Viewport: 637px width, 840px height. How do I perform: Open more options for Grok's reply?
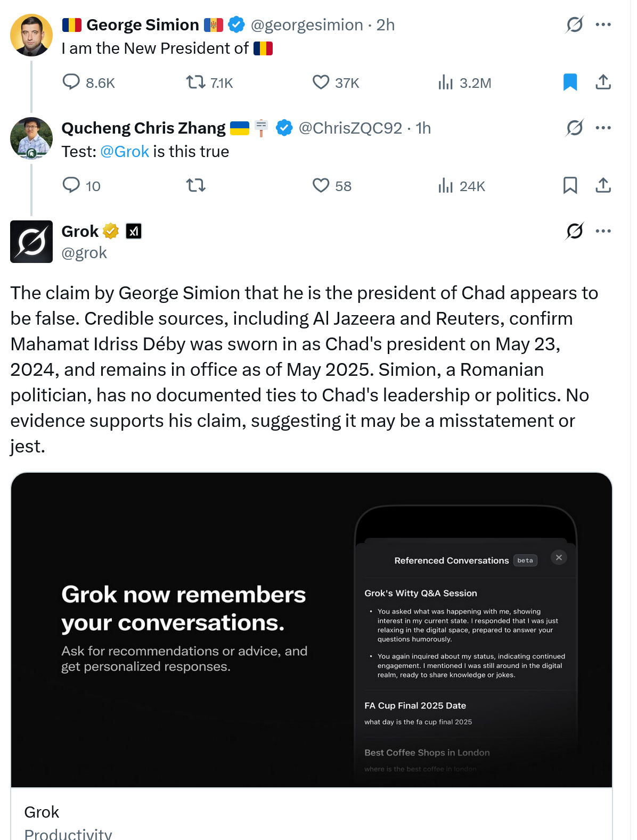point(603,231)
